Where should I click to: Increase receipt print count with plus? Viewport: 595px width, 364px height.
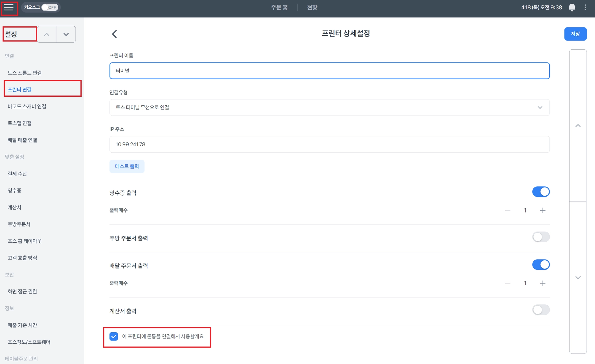(x=542, y=210)
